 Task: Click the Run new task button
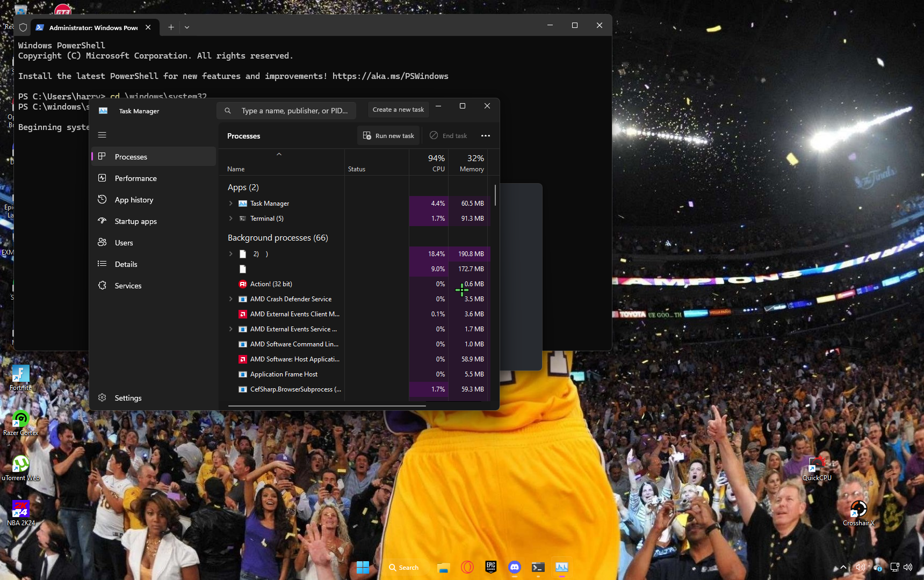tap(388, 136)
